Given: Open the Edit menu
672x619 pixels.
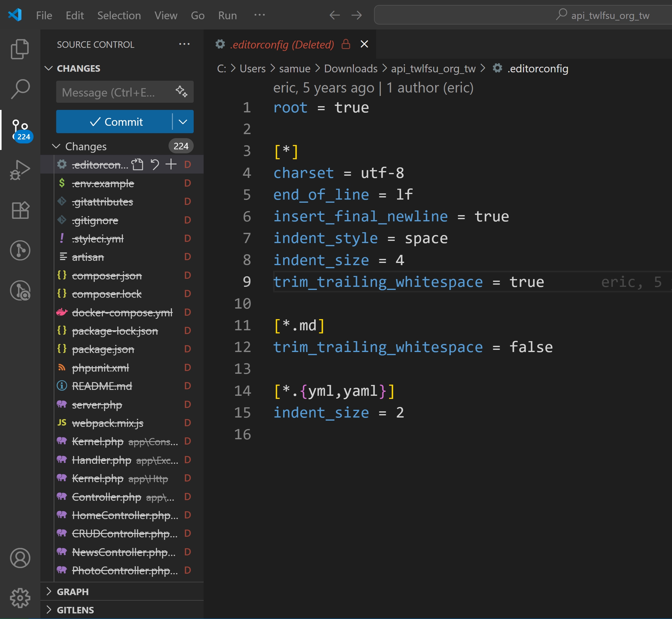Looking at the screenshot, I should (x=75, y=16).
